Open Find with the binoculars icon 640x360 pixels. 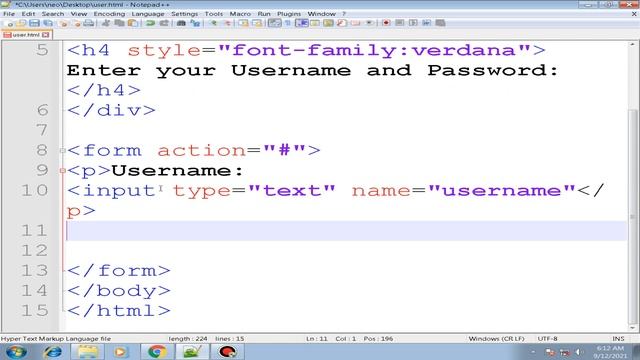coord(181,23)
